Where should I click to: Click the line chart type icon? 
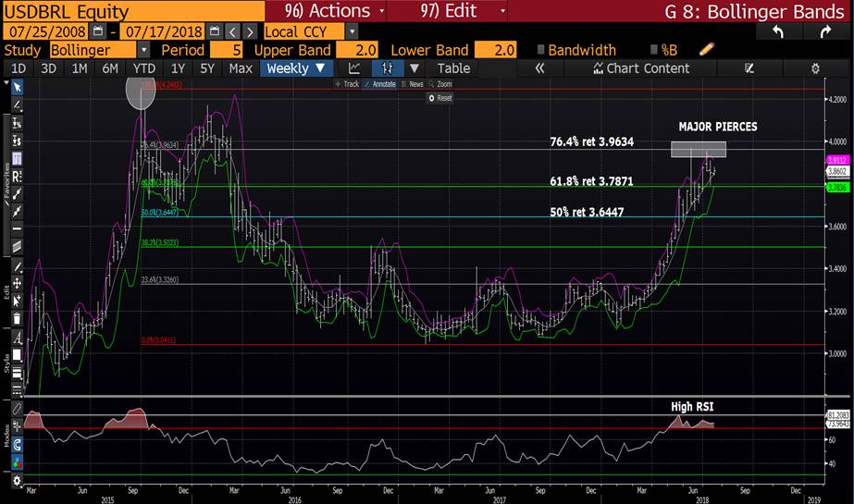pos(353,68)
